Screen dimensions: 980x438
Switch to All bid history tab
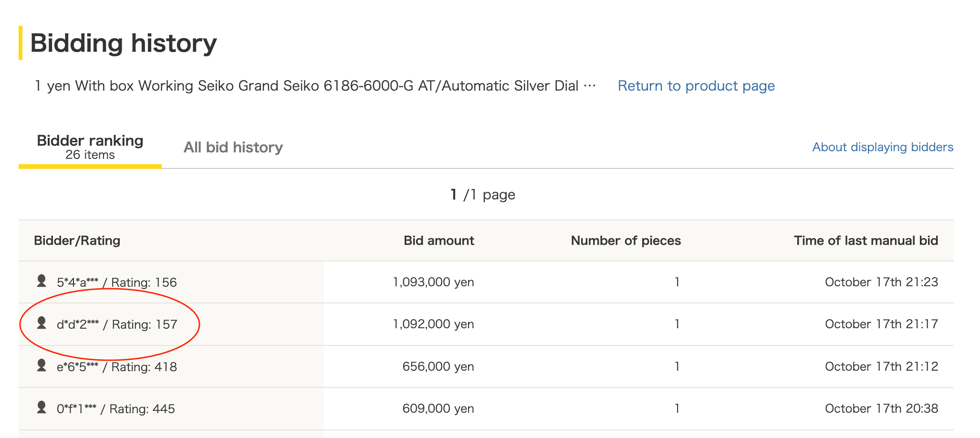point(233,147)
